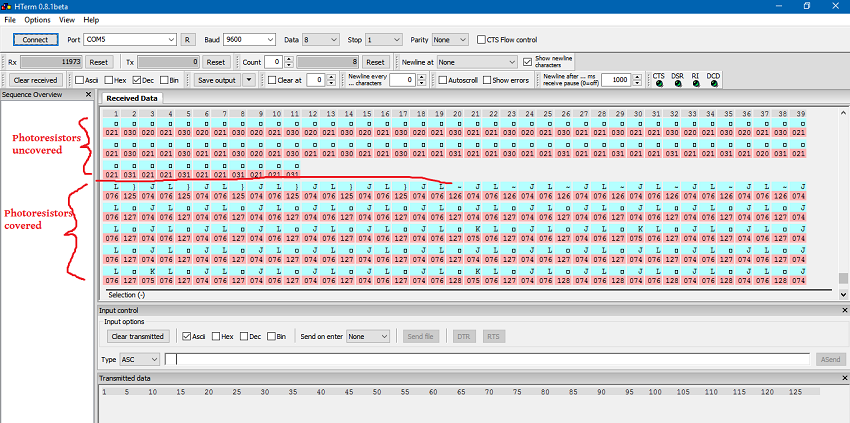Toggle Show newline characters checkbox
The height and width of the screenshot is (423, 850).
pyautogui.click(x=527, y=62)
